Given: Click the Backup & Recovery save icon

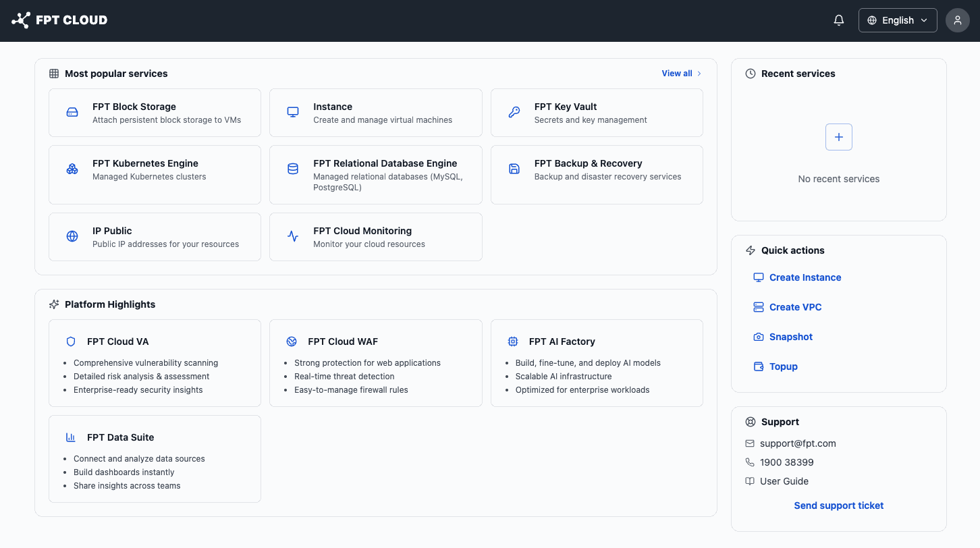Looking at the screenshot, I should click(514, 169).
